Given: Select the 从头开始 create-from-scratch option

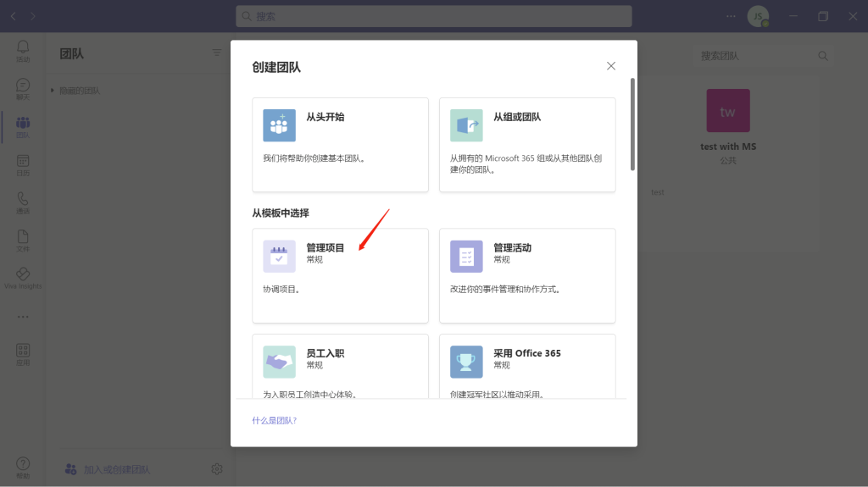Looking at the screenshot, I should click(340, 144).
